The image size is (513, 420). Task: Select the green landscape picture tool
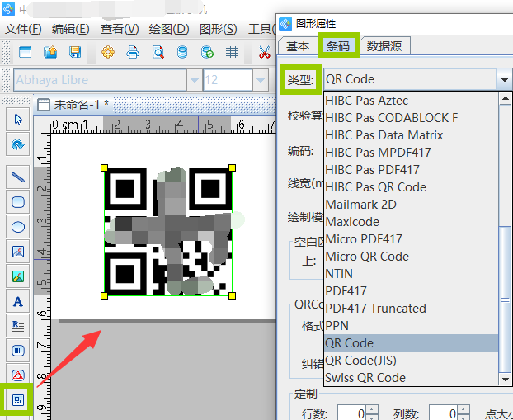pos(18,276)
